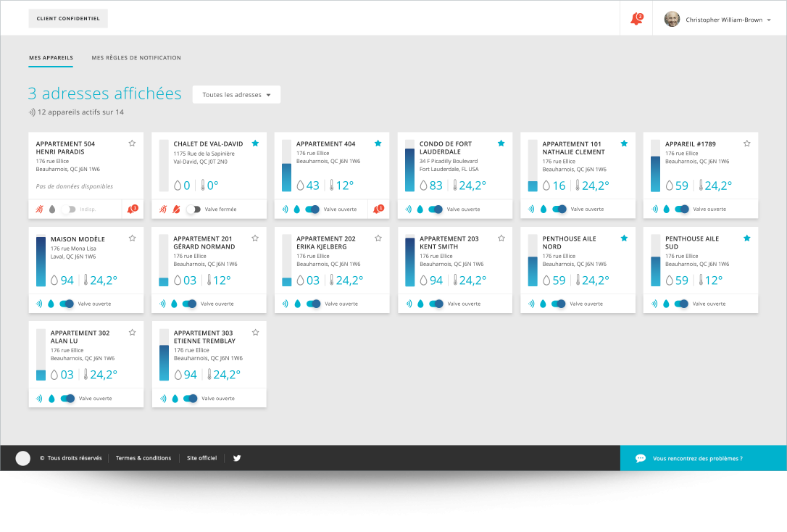
Task: Click the red alert bell on Appartement 404
Action: coord(378,209)
